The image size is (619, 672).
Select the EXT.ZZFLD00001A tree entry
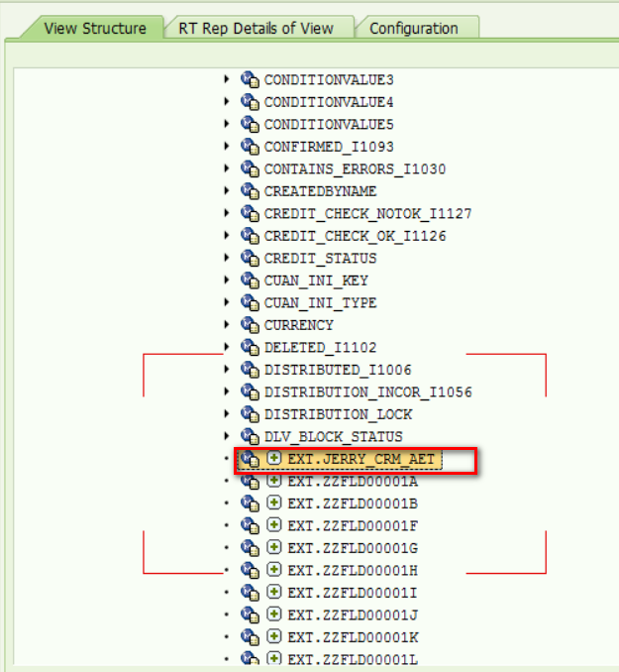[x=353, y=482]
